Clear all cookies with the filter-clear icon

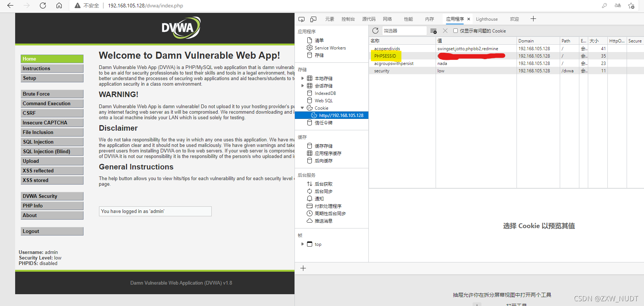point(433,31)
